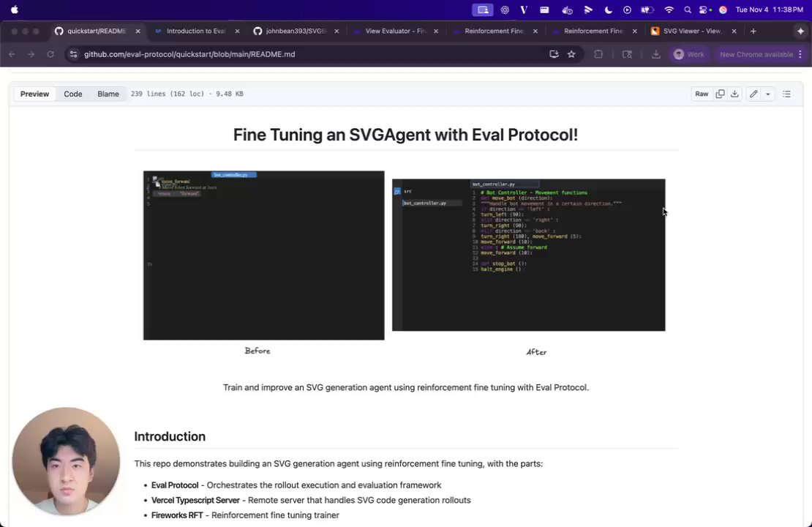Click the site information icon in address bar
This screenshot has width=812, height=527.
point(74,54)
